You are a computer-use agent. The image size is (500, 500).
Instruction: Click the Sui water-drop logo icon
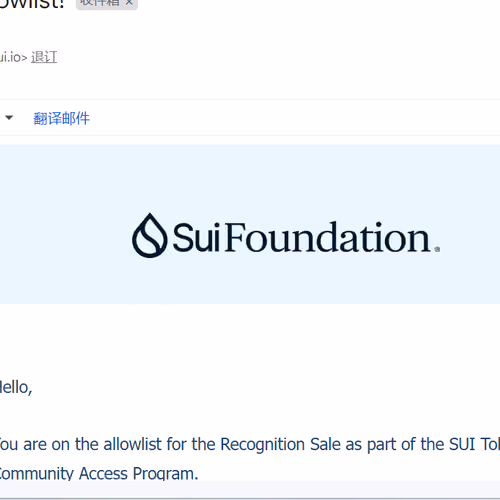pyautogui.click(x=150, y=235)
